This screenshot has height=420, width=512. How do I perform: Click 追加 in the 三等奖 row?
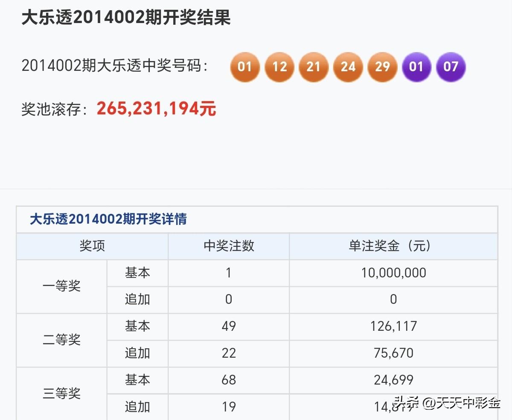(x=137, y=406)
